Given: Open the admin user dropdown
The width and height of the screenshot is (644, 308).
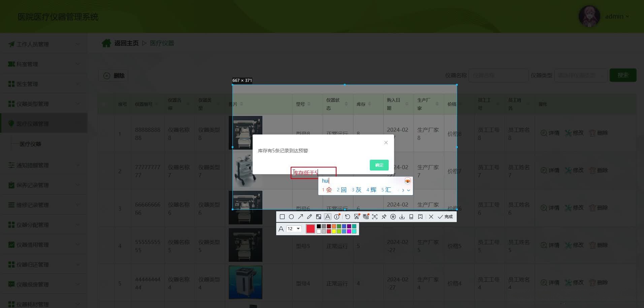Looking at the screenshot, I should tap(617, 17).
